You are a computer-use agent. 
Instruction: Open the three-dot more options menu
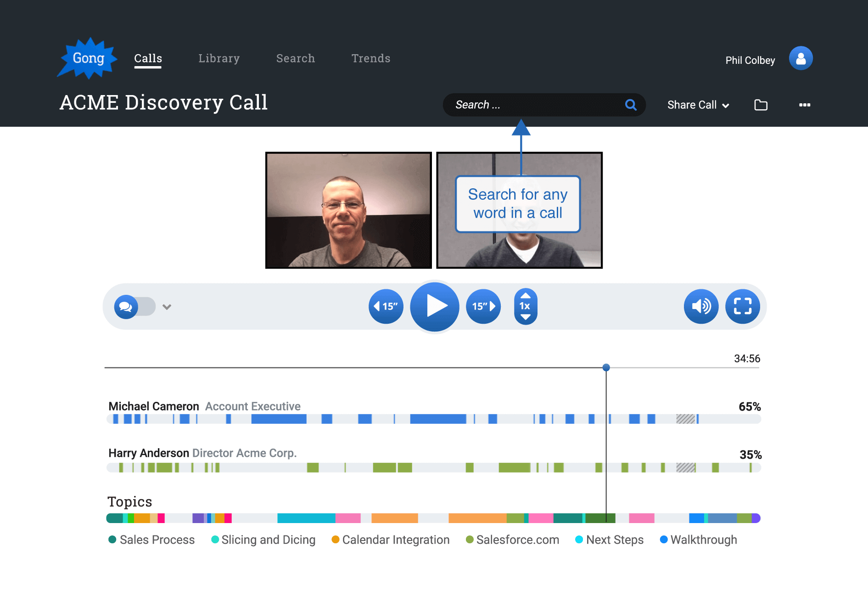[804, 105]
